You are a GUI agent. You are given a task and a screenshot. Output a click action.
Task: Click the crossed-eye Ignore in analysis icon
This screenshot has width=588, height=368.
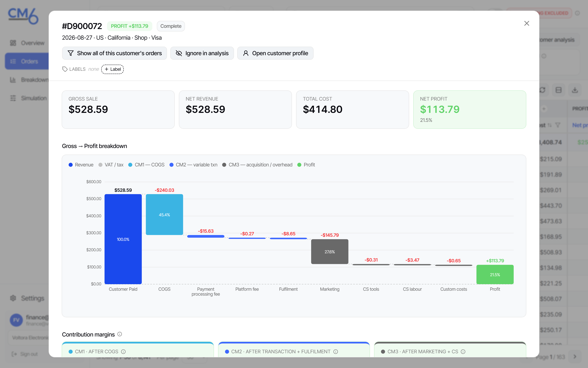[179, 53]
